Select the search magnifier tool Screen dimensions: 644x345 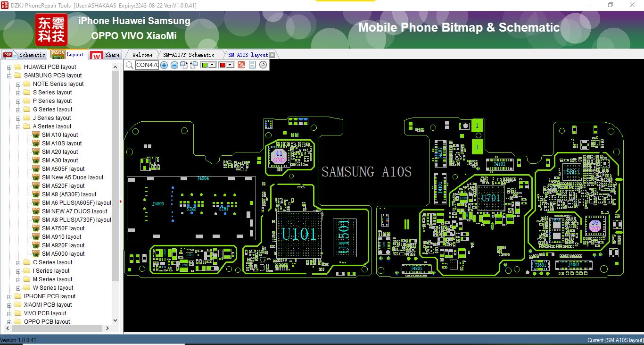[129, 65]
